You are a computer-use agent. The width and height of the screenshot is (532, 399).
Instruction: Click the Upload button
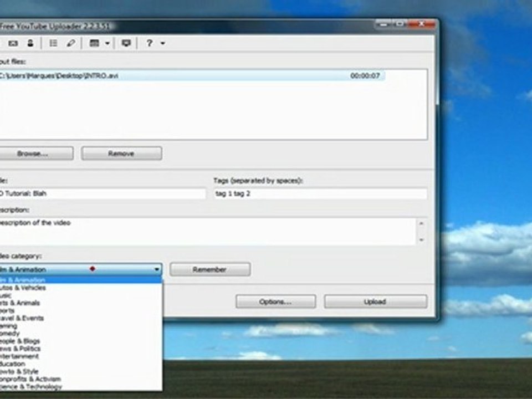coord(375,301)
